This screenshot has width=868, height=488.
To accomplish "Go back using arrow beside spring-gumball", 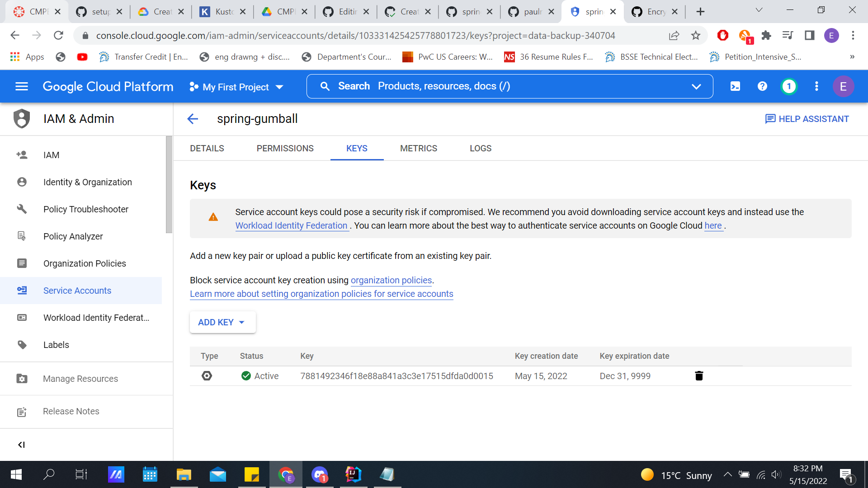I will click(x=193, y=119).
